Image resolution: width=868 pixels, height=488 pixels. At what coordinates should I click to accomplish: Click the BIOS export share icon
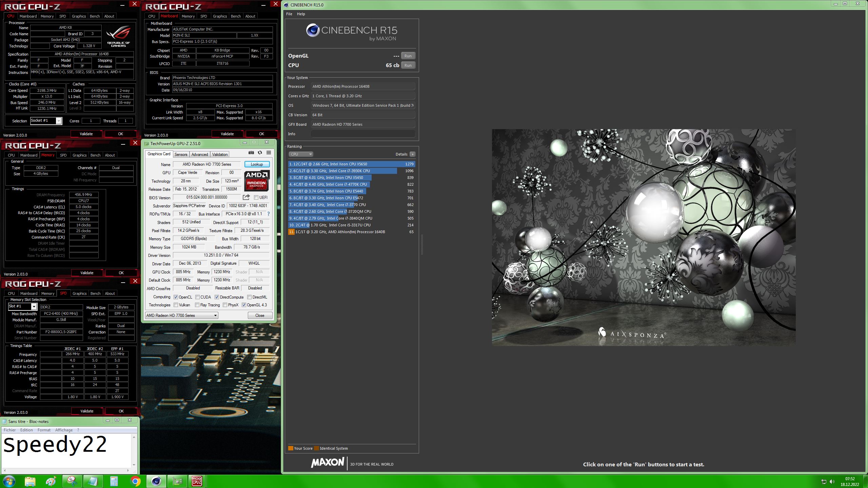pyautogui.click(x=246, y=197)
